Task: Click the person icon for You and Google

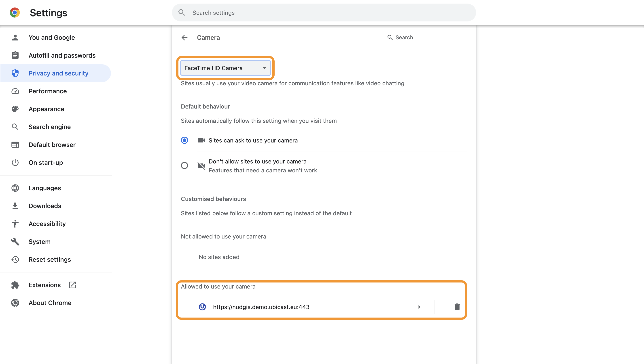Action: (x=15, y=38)
